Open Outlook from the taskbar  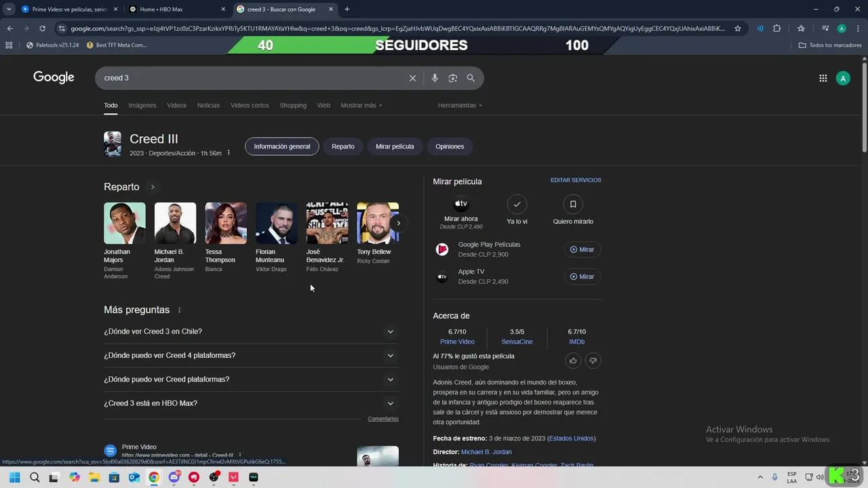134,477
